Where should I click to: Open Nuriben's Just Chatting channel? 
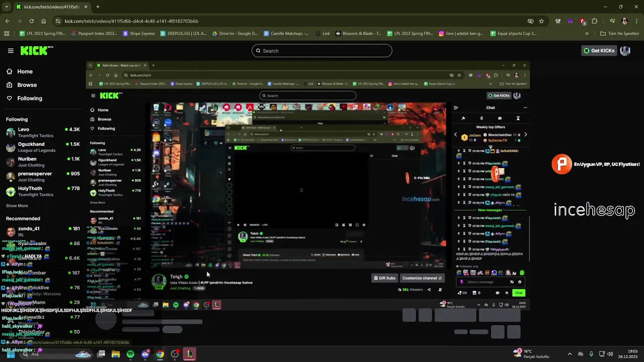[x=43, y=162]
